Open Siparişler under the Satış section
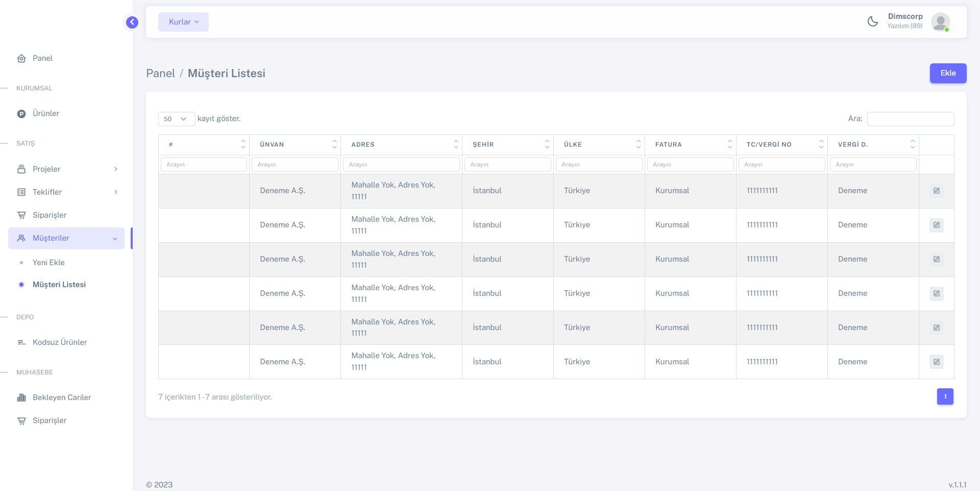The width and height of the screenshot is (980, 491). [49, 215]
